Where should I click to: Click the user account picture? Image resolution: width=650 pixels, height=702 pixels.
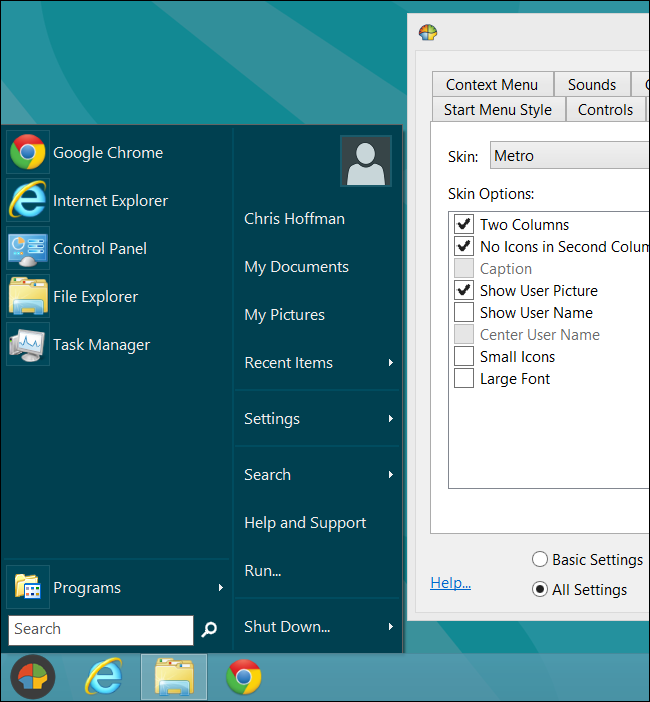(366, 161)
